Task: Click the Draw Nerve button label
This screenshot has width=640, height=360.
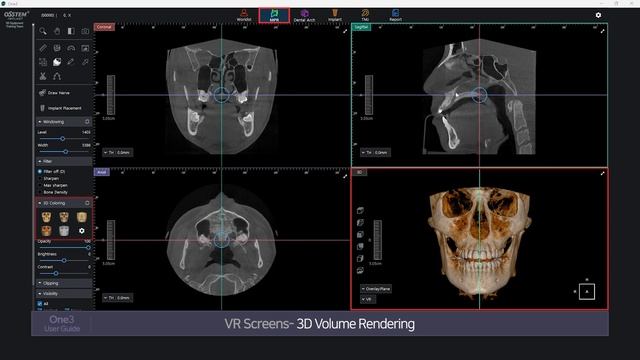Action: [59, 93]
